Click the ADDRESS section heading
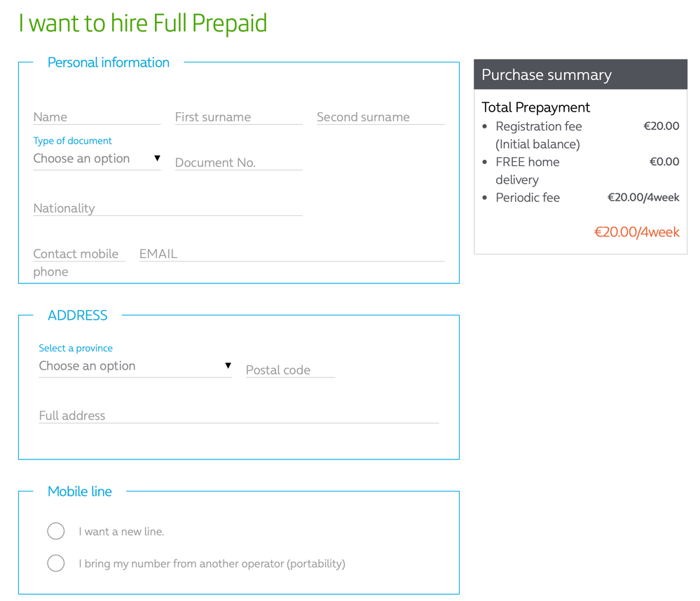This screenshot has height=601, width=700. pos(78,316)
